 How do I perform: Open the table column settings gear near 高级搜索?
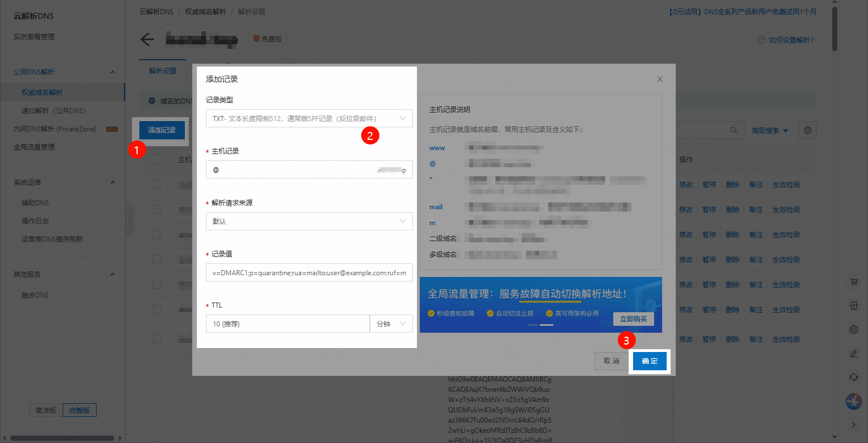(807, 130)
